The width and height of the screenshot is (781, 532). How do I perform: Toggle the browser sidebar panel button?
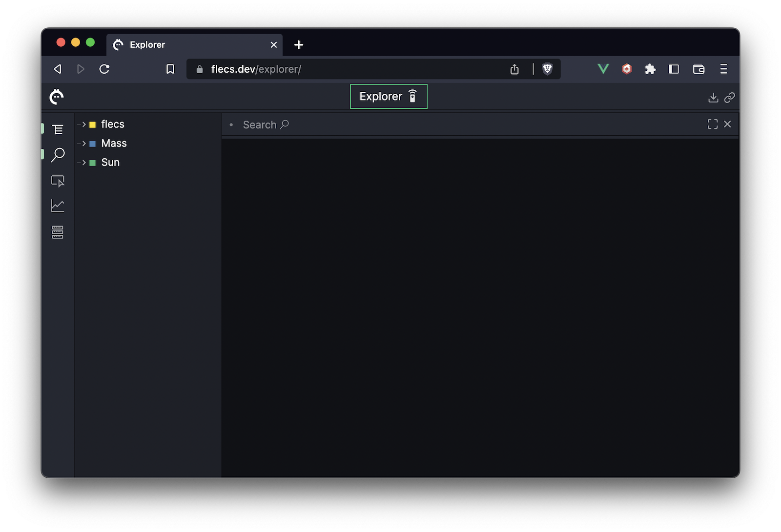[x=674, y=69]
